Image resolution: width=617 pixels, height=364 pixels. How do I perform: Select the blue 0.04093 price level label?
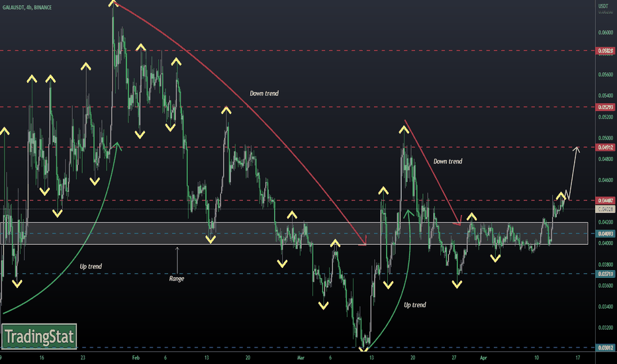pos(606,234)
